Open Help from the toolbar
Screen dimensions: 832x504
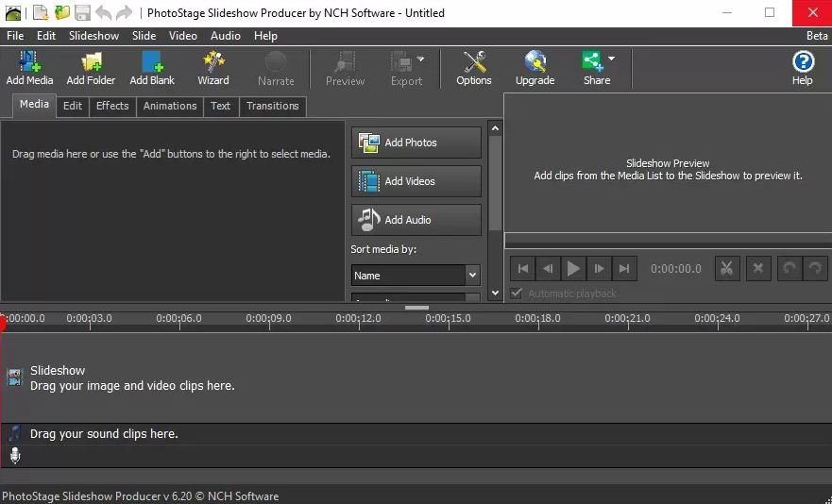coord(803,67)
